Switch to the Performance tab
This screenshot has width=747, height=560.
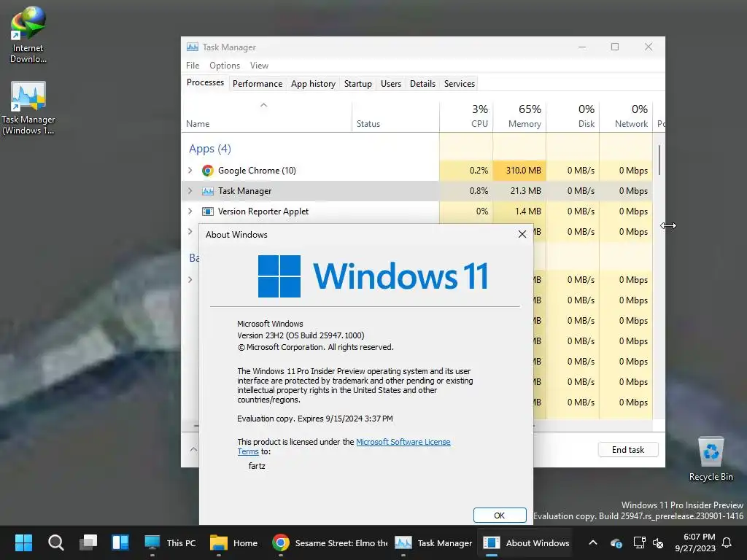tap(258, 84)
